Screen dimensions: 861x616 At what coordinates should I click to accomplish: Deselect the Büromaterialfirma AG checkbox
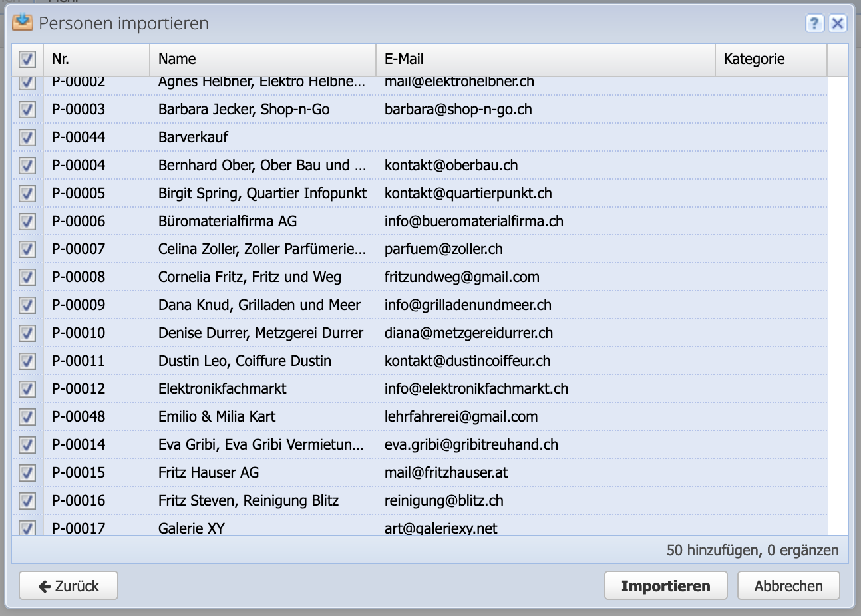[27, 221]
